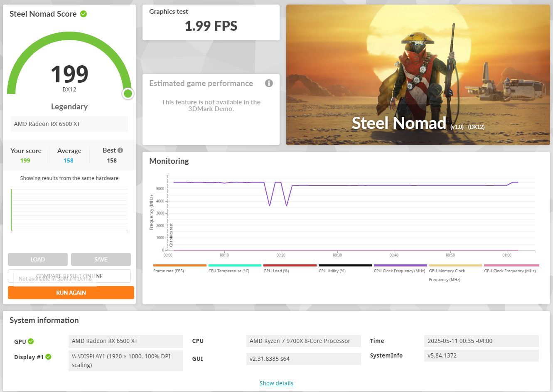Screen dimensions: 553x392
Task: Click the score distribution chart
Action: [69, 211]
